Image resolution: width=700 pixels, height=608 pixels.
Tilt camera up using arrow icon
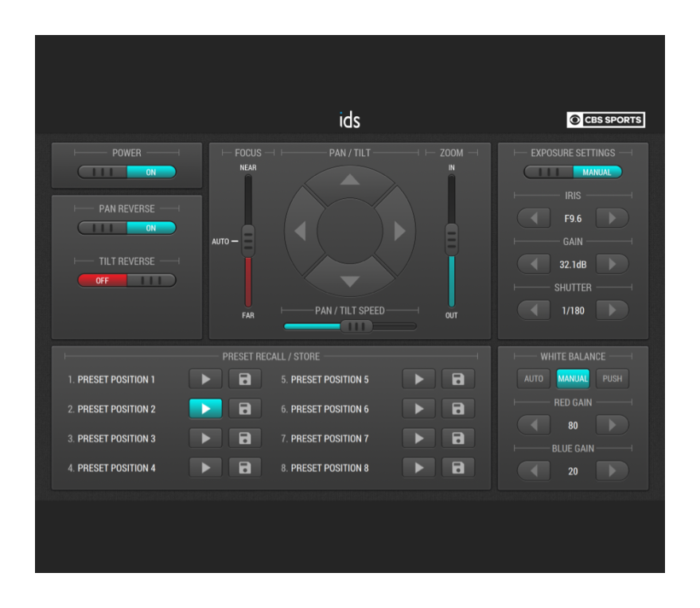[349, 179]
